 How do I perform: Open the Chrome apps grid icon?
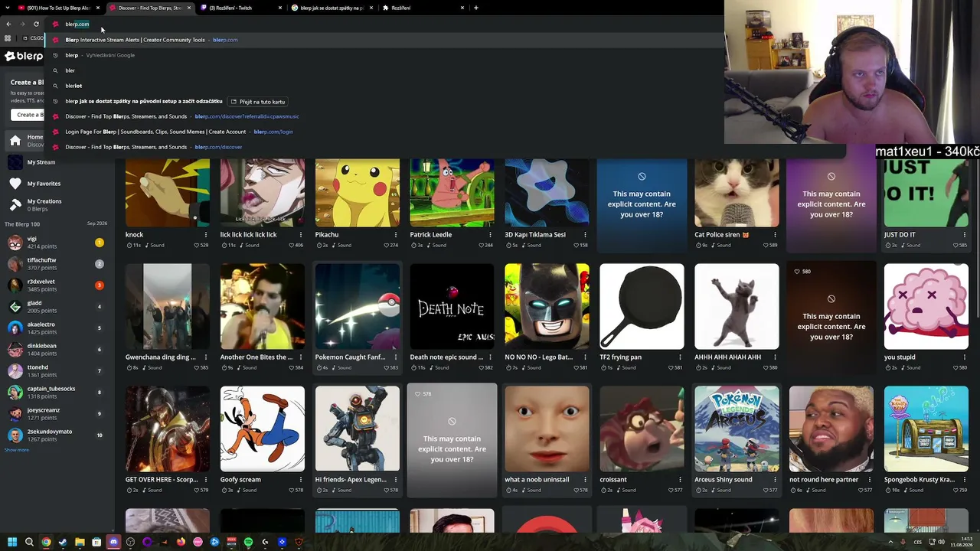click(x=8, y=38)
